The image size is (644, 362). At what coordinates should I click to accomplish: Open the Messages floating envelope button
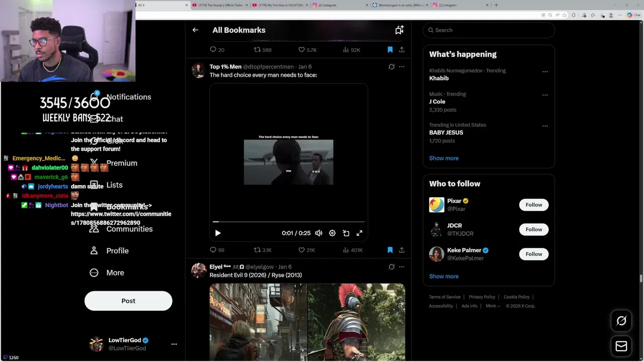click(621, 346)
